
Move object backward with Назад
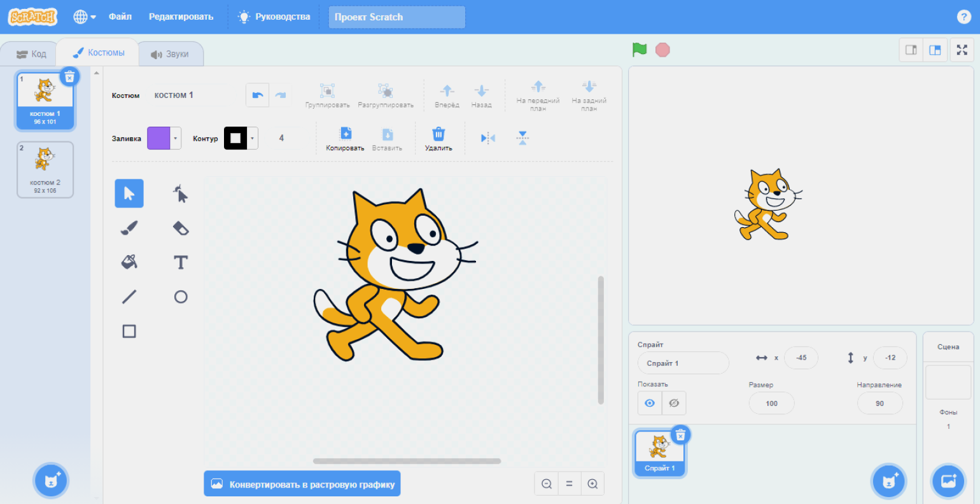pos(481,95)
